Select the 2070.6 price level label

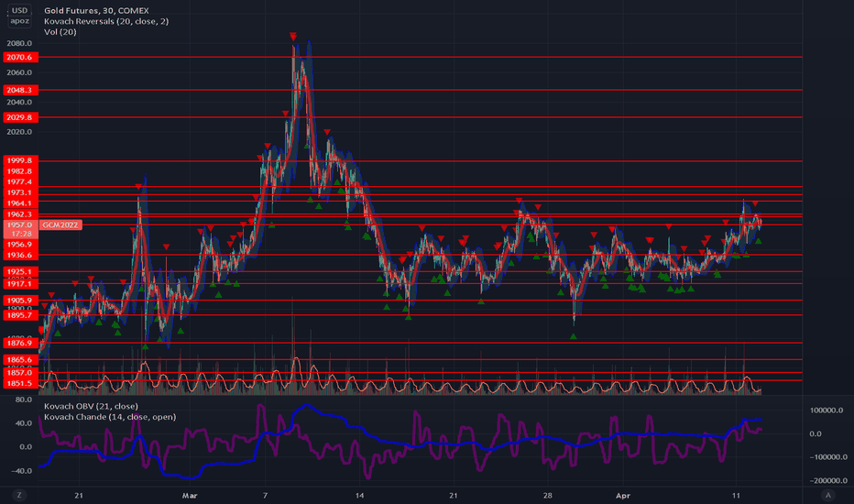21,57
